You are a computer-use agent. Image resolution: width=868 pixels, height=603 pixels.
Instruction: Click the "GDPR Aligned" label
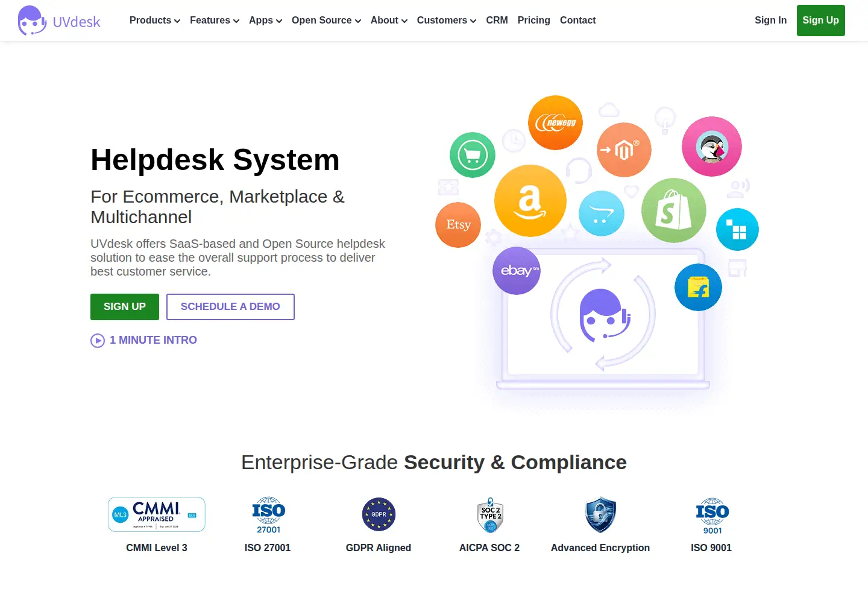point(379,548)
